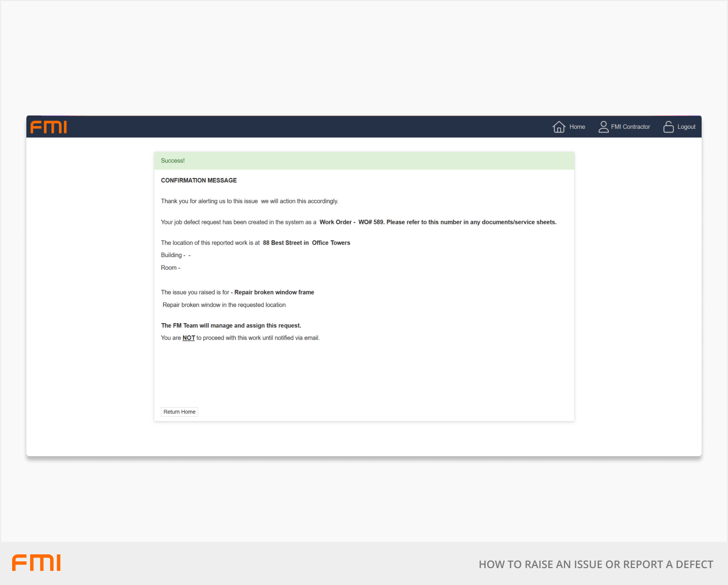The image size is (728, 585).
Task: Click the WO# 589 work order number
Action: 371,222
